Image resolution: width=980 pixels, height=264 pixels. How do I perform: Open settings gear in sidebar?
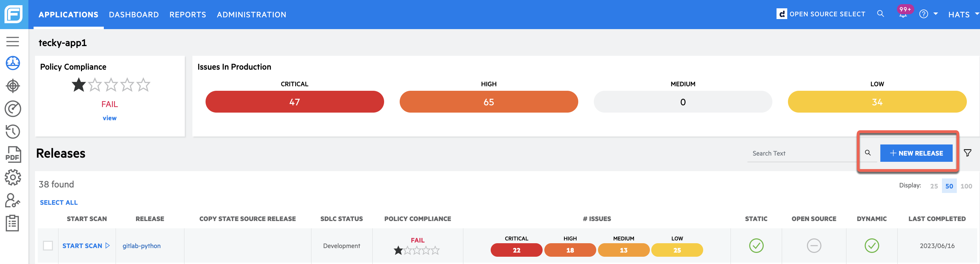click(x=12, y=177)
